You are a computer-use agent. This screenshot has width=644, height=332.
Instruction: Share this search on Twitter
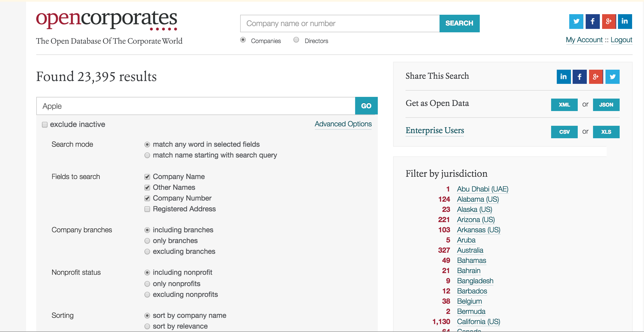[x=612, y=77]
